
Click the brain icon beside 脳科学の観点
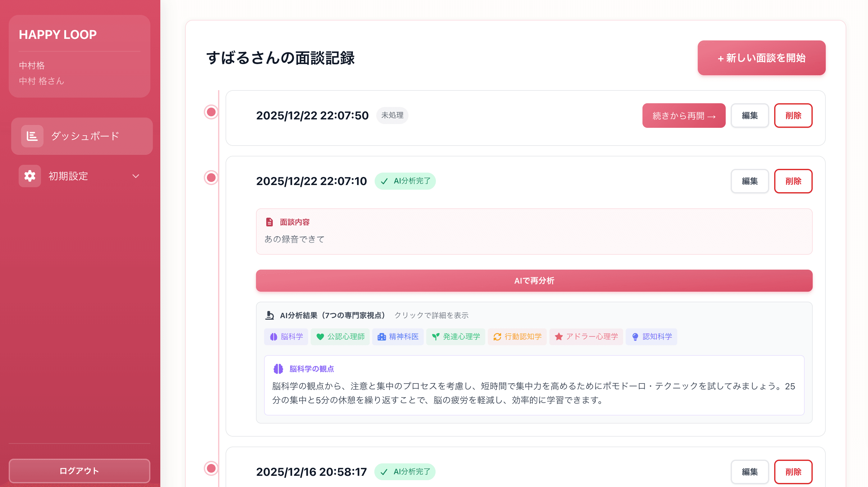point(278,369)
